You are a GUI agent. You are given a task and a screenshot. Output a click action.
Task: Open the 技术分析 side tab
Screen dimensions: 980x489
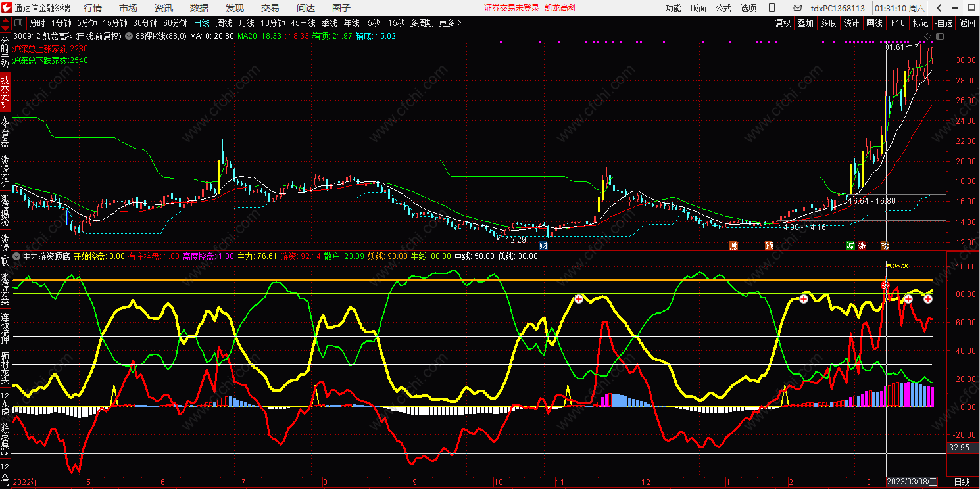point(5,92)
